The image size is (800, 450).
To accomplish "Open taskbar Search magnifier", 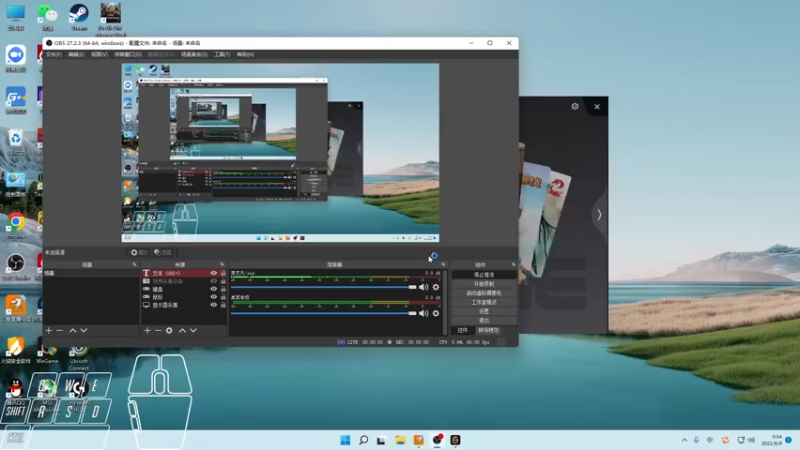I will pos(363,440).
